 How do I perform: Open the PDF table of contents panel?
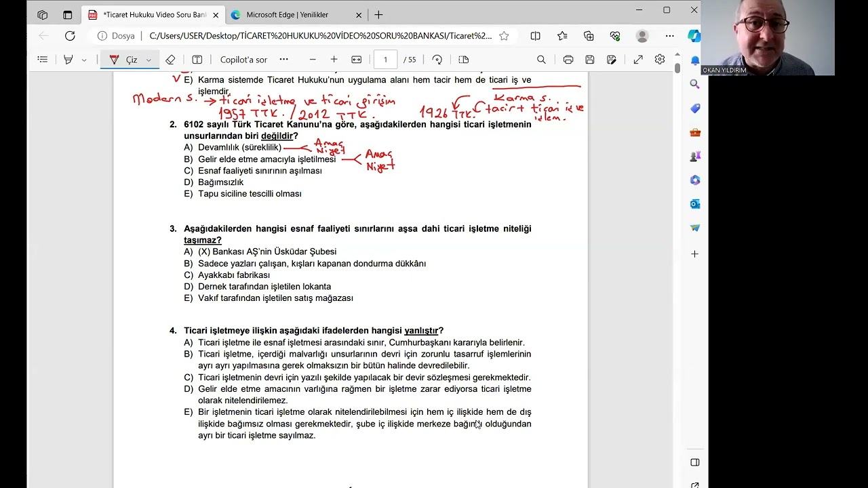(43, 60)
